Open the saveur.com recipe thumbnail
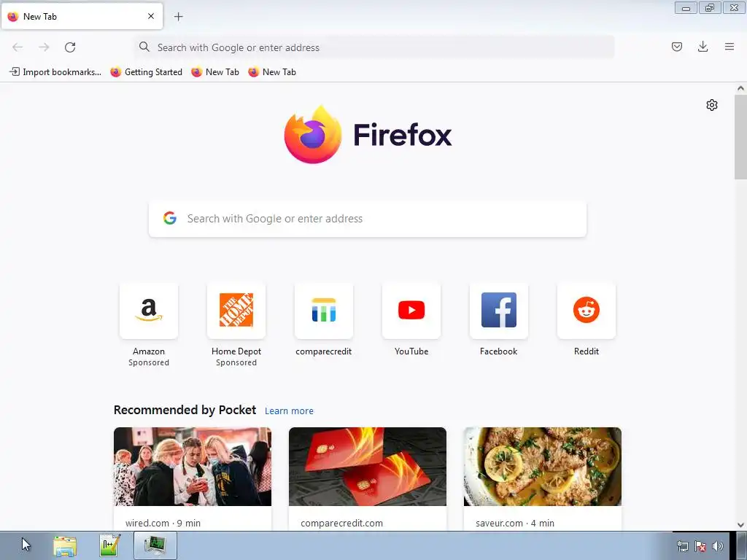 (543, 467)
